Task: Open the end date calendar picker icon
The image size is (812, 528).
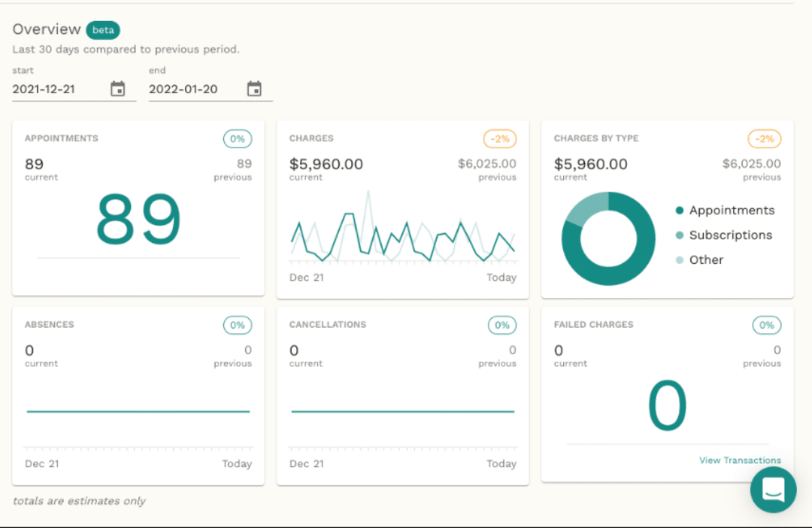Action: click(x=254, y=89)
